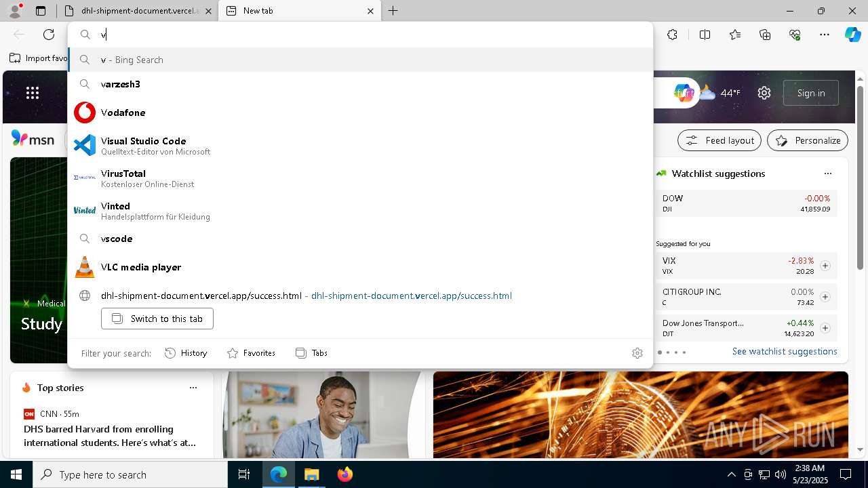Select the vscode search suggestion

360,239
